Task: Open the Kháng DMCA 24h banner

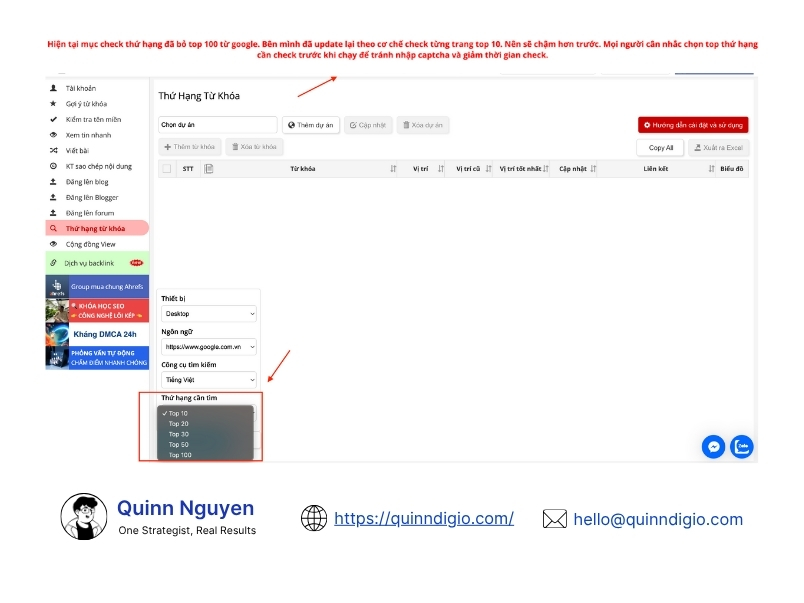Action: (x=97, y=334)
